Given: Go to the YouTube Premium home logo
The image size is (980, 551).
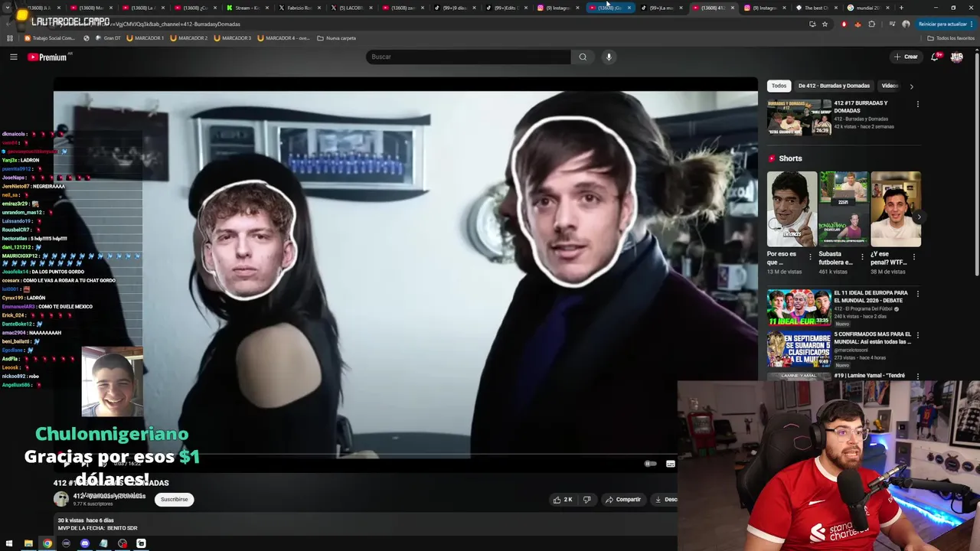Looking at the screenshot, I should (49, 57).
